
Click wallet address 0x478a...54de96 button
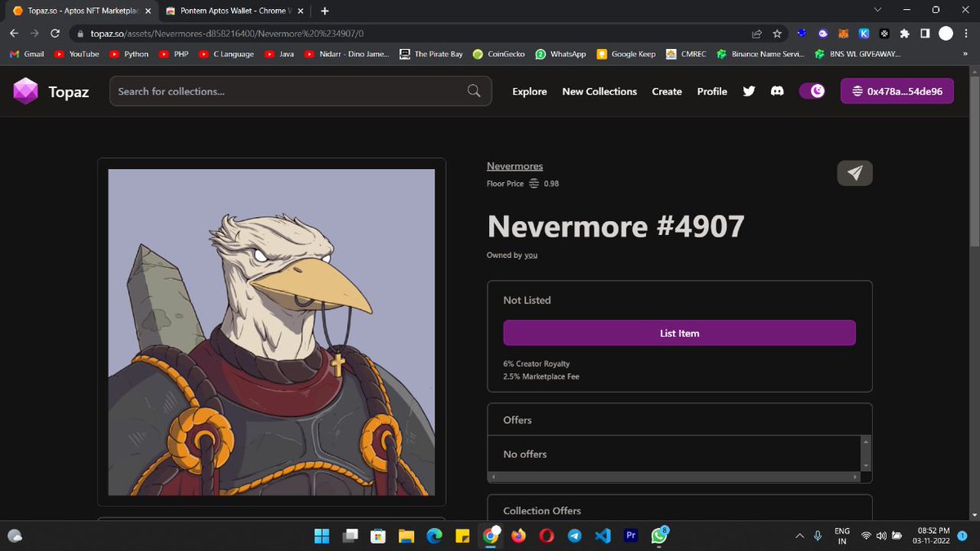click(897, 91)
